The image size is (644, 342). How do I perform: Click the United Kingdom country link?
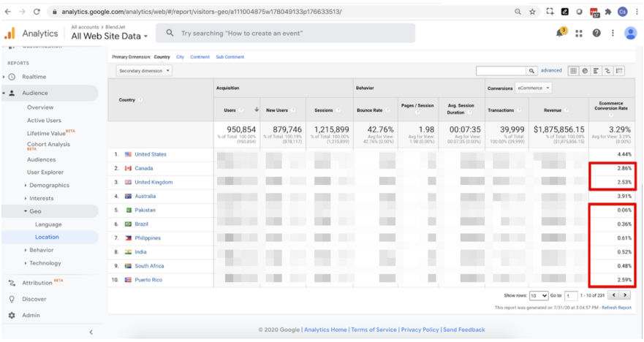[x=154, y=182]
